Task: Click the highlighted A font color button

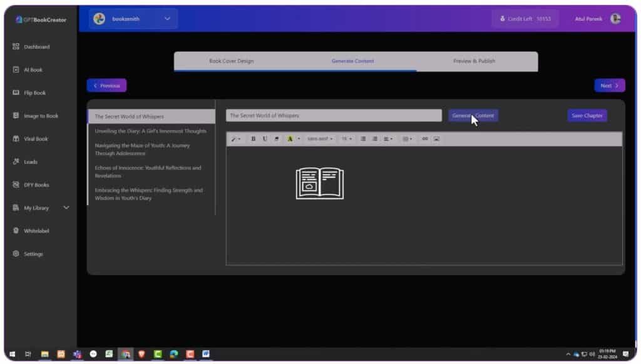Action: pos(290,139)
